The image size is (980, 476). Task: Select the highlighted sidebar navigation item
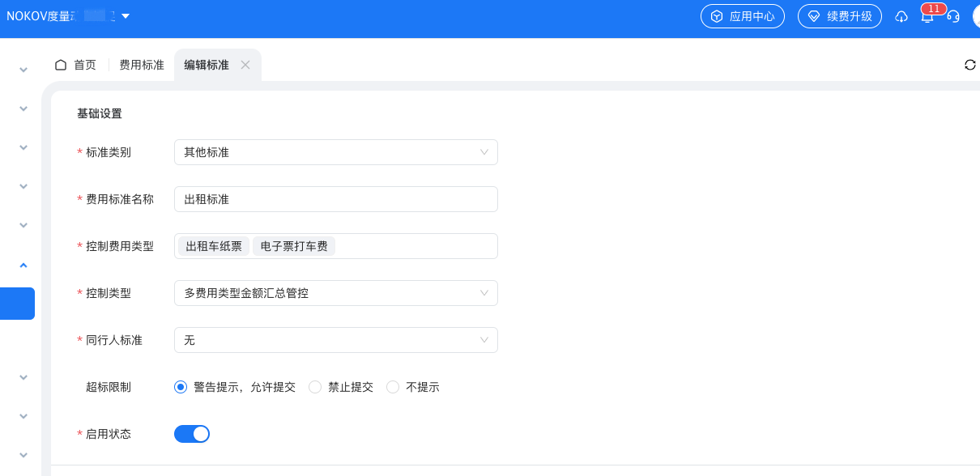tap(17, 304)
